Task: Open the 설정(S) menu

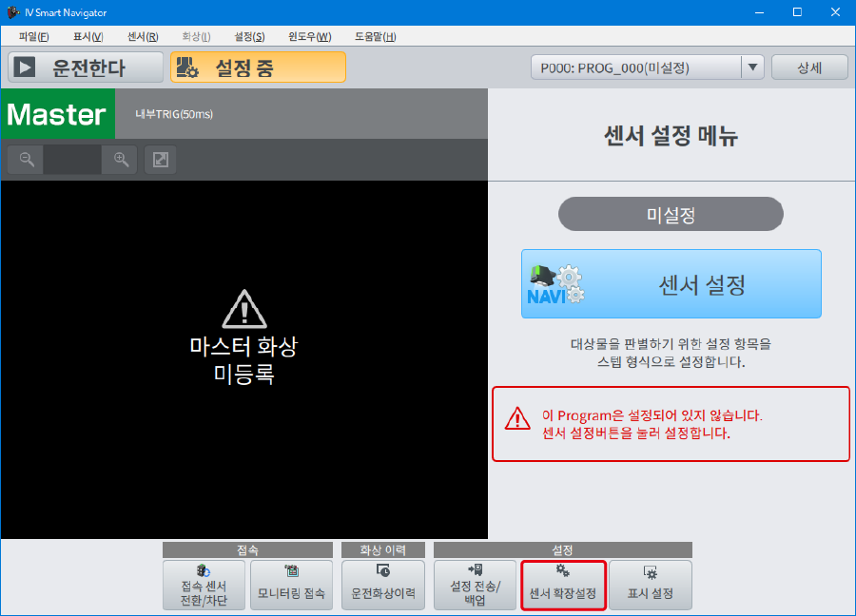Action: tap(249, 36)
